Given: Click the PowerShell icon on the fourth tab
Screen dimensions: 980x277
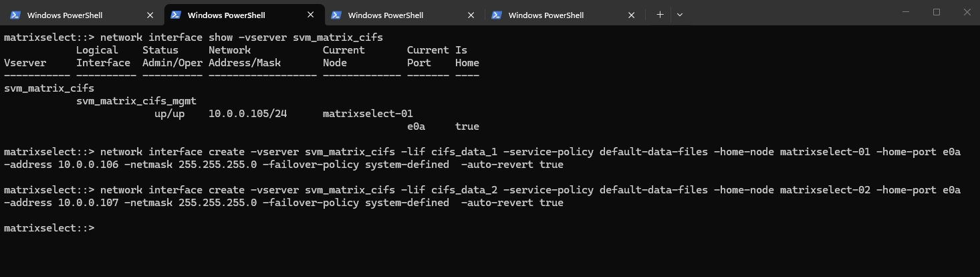Looking at the screenshot, I should click(x=497, y=15).
